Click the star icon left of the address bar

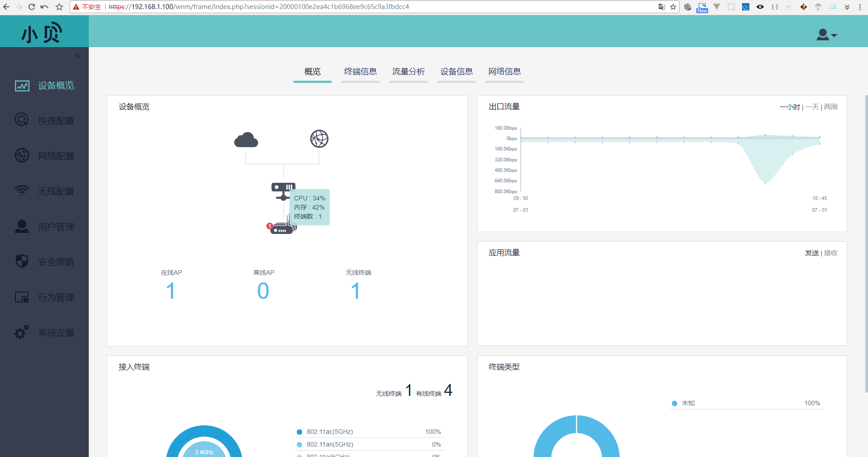click(59, 7)
